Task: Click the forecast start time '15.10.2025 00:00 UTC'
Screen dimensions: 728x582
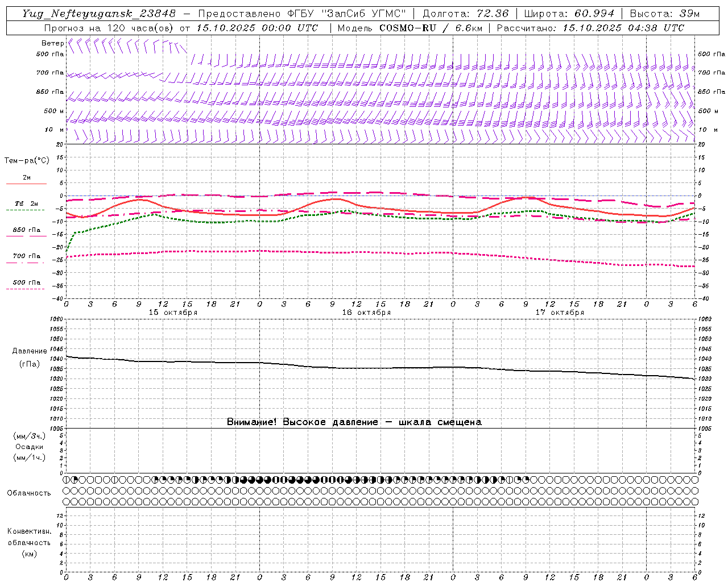Action: [x=257, y=28]
